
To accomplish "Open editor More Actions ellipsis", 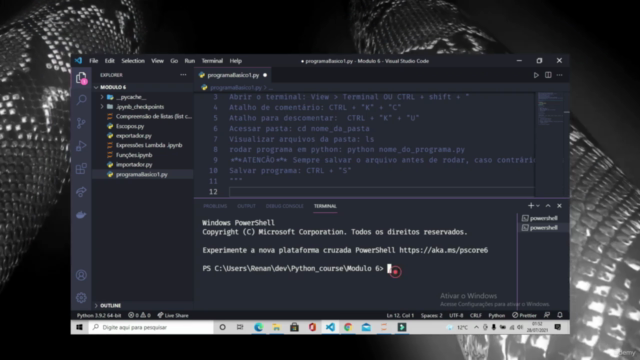I will click(560, 75).
